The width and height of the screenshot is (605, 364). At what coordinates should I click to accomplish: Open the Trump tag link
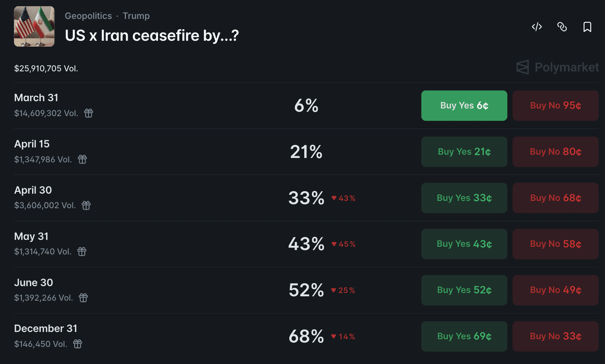136,16
